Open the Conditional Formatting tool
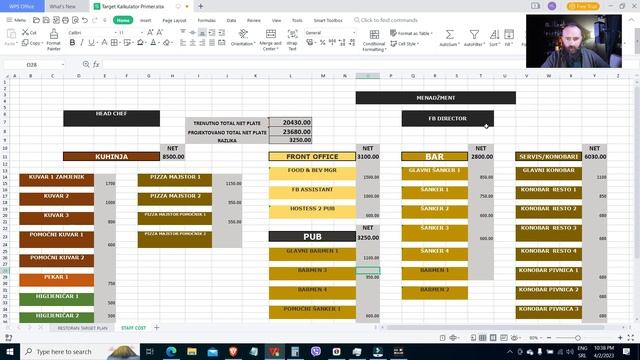 374,40
